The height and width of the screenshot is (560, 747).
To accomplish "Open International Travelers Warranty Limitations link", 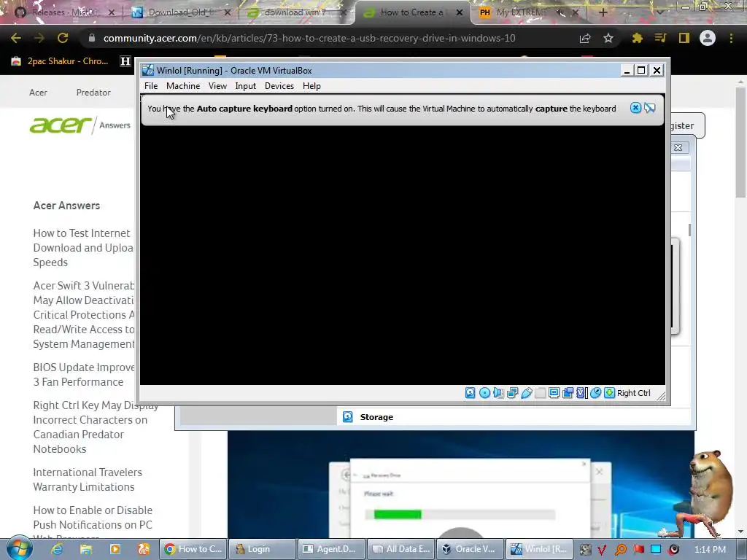I will pyautogui.click(x=88, y=480).
